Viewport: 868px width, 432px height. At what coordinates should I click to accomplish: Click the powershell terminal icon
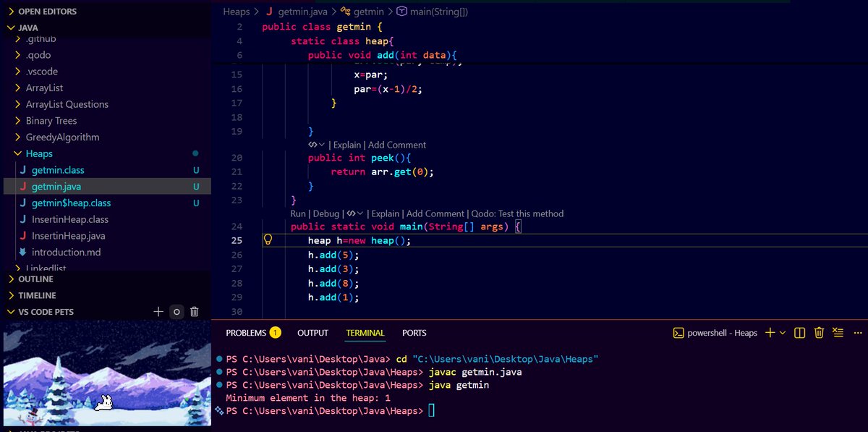click(x=678, y=333)
